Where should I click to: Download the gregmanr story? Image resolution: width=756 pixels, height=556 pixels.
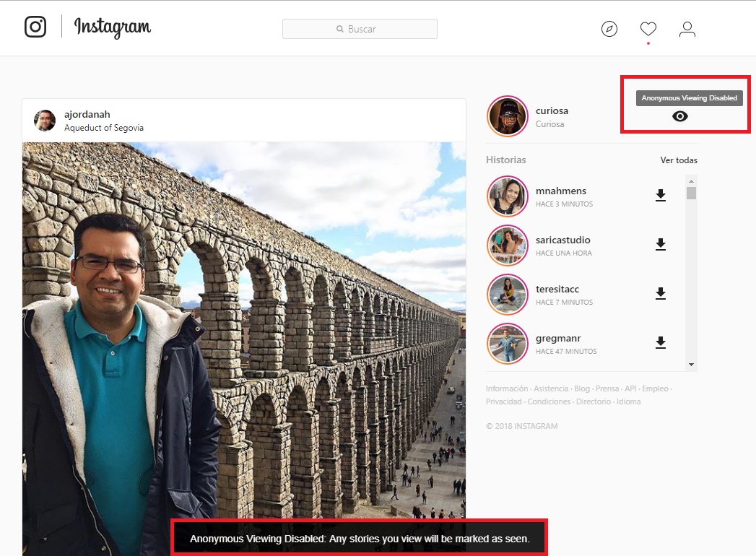(660, 343)
